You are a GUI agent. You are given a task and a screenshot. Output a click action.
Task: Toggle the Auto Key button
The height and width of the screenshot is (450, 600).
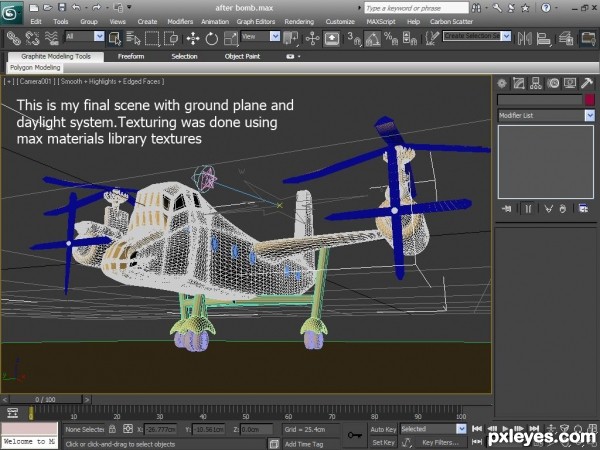pyautogui.click(x=383, y=429)
